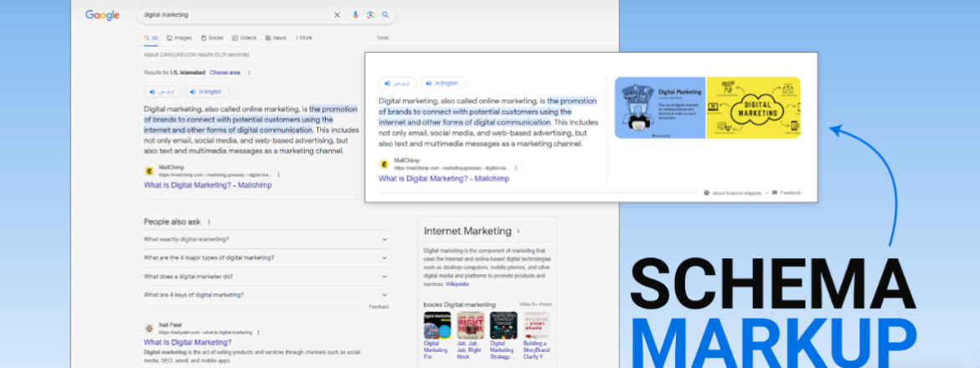Viewport: 980px width, 368px height.
Task: Open 'Jab, Jab, Jab, Right Hook' book cover
Action: tap(470, 325)
